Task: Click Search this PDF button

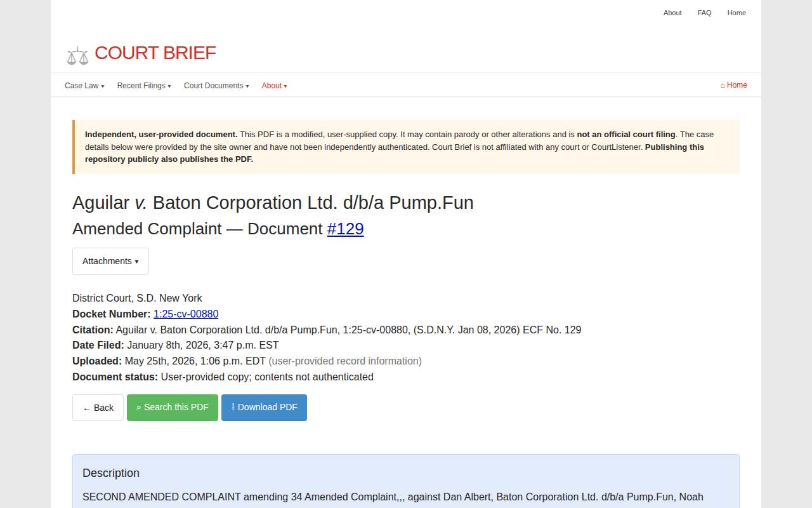Action: point(173,408)
